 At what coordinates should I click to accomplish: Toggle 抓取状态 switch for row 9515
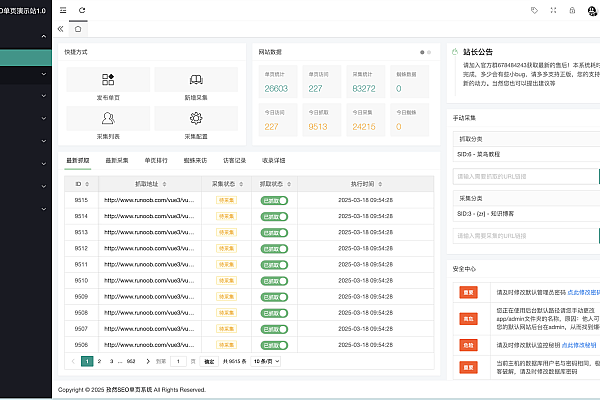(x=274, y=201)
